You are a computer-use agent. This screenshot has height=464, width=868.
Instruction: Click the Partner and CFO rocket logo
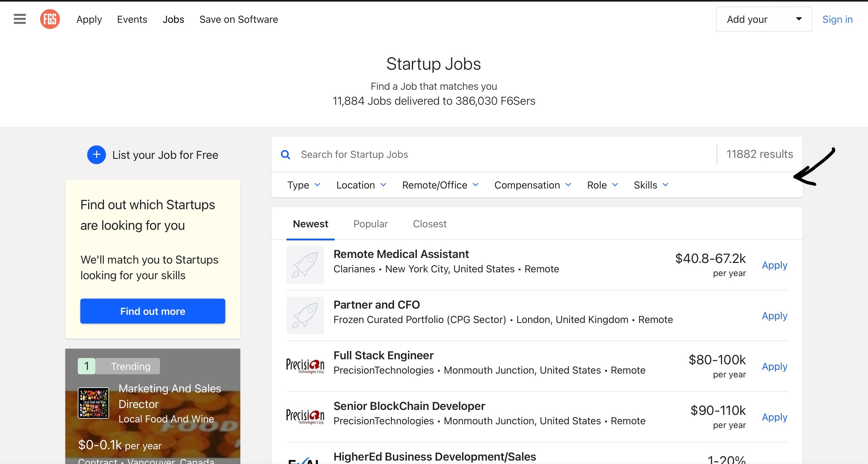click(305, 315)
